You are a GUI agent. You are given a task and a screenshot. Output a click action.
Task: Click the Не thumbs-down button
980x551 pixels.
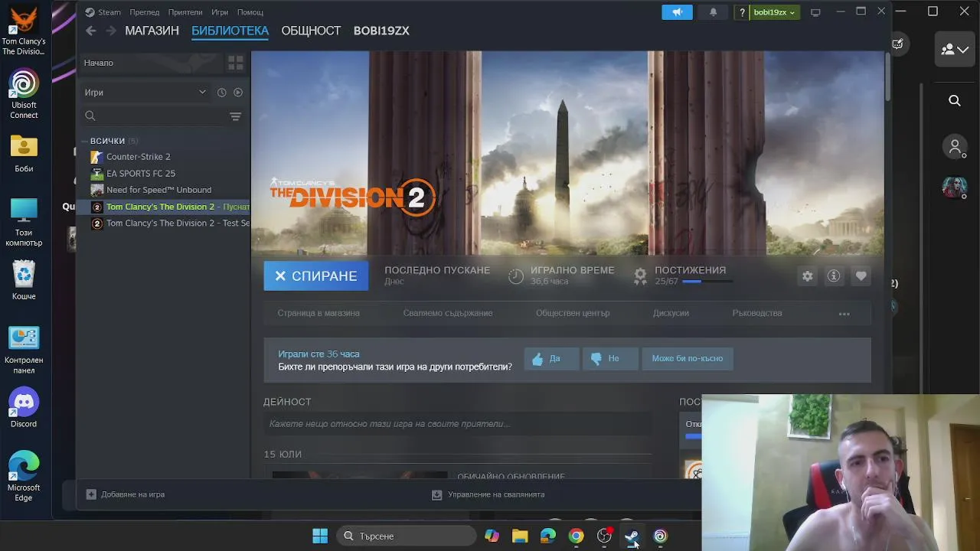click(610, 359)
